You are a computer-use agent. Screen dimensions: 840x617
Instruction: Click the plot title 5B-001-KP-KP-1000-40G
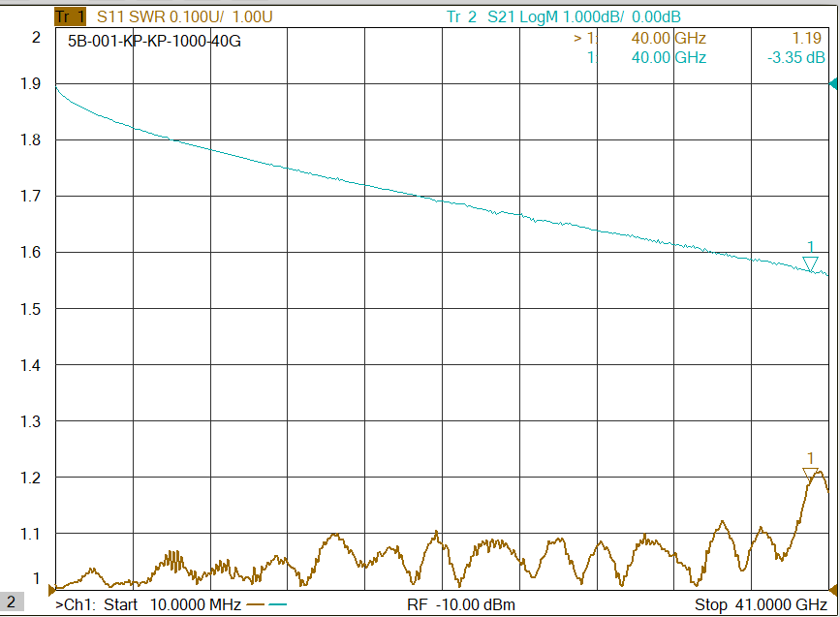pos(154,42)
